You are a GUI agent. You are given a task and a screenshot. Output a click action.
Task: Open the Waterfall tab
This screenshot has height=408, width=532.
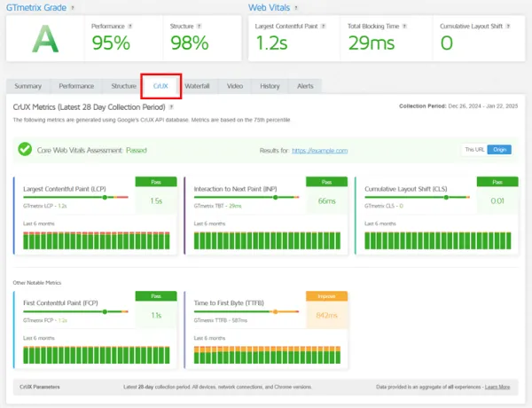197,86
